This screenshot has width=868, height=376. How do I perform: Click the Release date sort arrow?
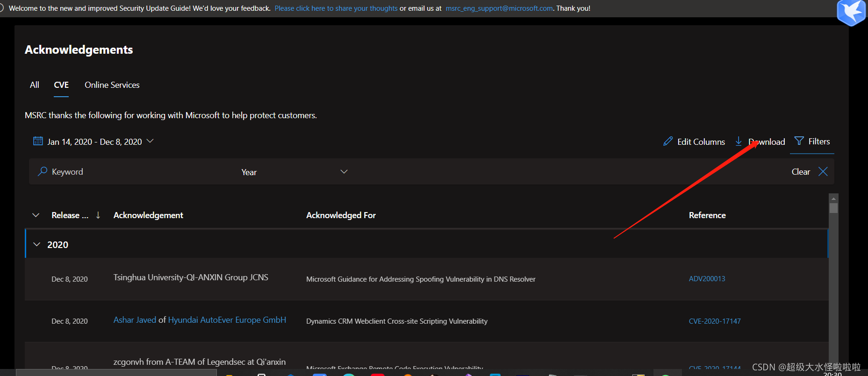point(98,215)
